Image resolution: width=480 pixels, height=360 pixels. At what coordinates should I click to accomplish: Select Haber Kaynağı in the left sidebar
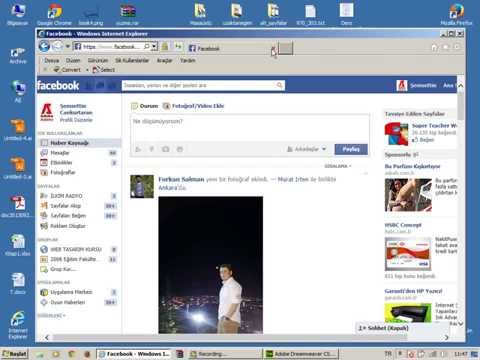coord(79,143)
